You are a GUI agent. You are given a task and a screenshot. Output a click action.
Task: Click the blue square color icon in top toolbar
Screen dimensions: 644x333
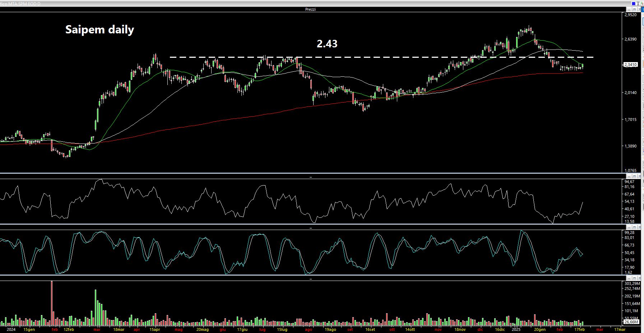[634, 4]
